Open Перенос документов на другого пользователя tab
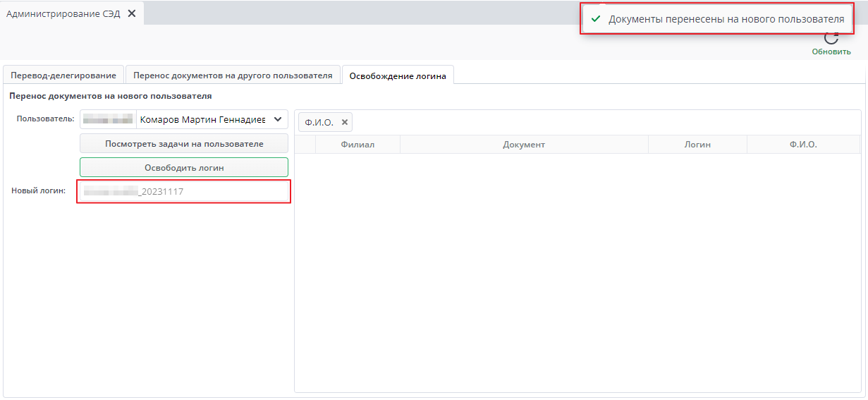The width and height of the screenshot is (868, 400). (x=233, y=75)
